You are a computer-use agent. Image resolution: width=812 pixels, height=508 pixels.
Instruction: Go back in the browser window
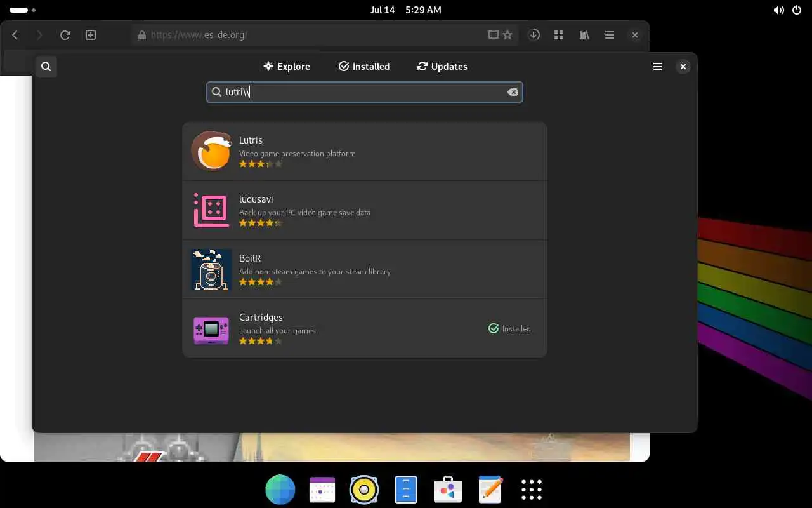coord(15,35)
